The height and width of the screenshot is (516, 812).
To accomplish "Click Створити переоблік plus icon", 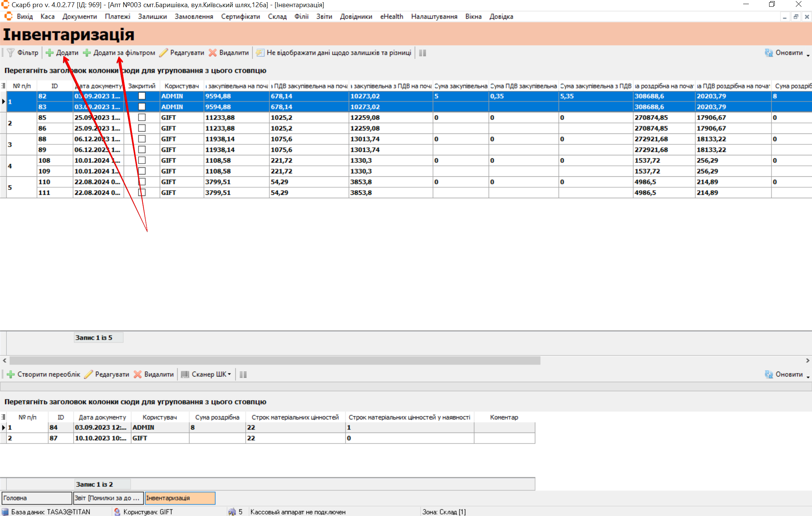I will coord(11,374).
